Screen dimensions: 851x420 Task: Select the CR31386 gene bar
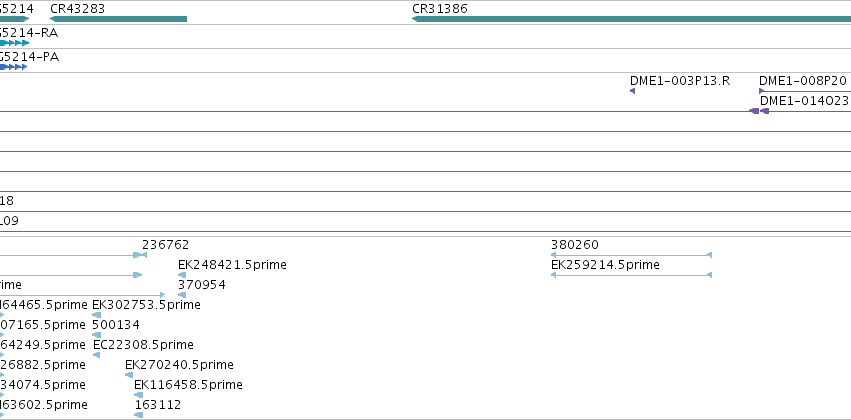pyautogui.click(x=631, y=19)
